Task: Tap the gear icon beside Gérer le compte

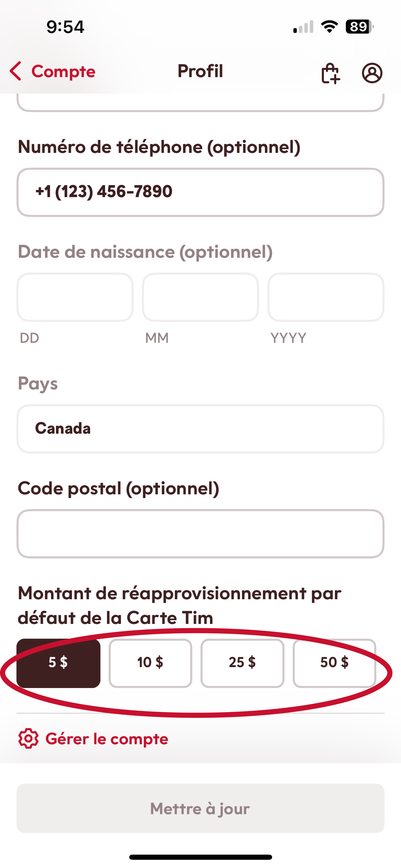Action: click(x=28, y=739)
